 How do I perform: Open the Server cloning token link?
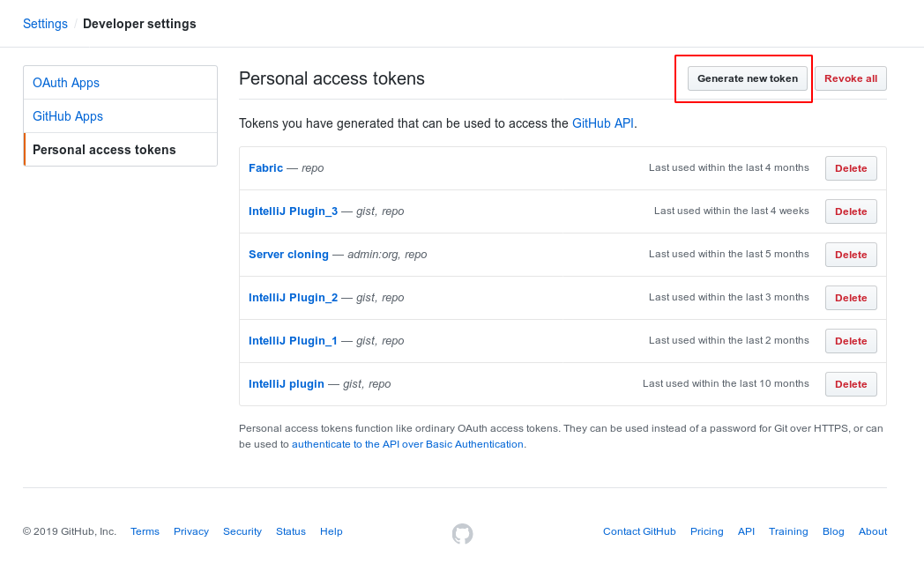point(288,254)
